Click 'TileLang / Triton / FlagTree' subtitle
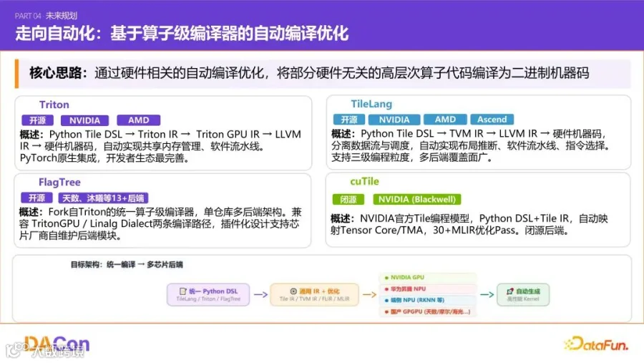644x363 pixels. (208, 299)
